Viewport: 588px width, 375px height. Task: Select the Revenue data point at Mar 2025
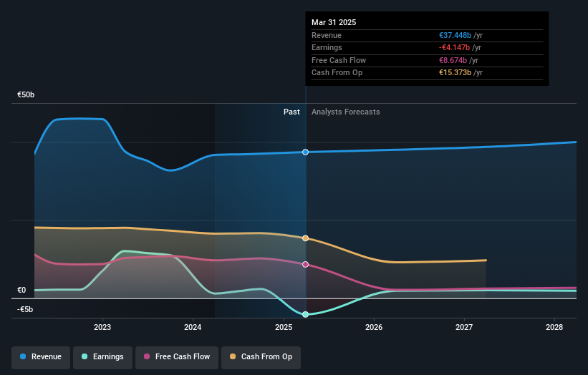tap(306, 152)
